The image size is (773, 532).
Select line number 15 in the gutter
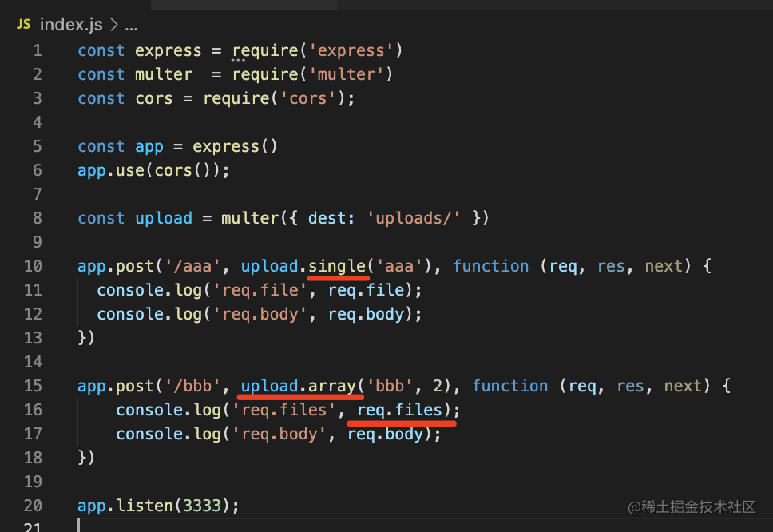(34, 386)
